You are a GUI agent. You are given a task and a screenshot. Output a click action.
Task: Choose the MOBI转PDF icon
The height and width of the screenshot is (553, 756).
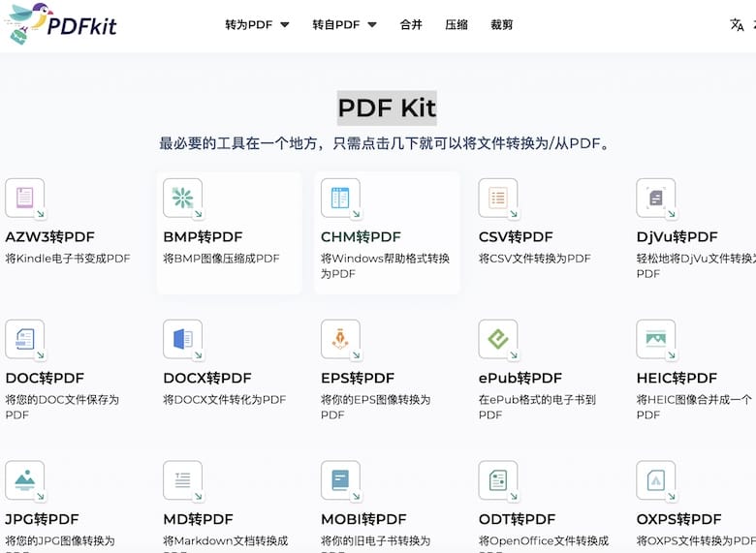pyautogui.click(x=340, y=480)
